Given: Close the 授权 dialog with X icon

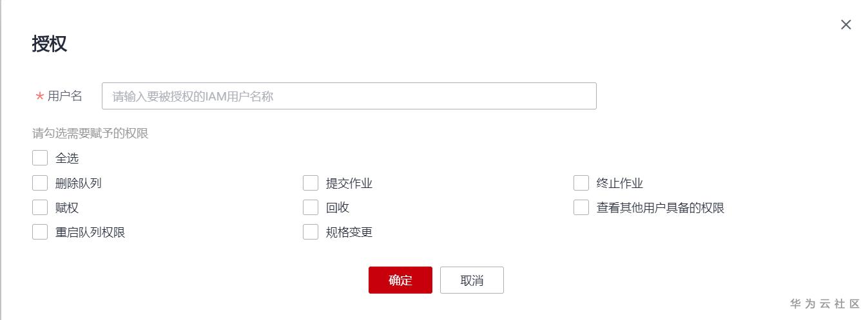Looking at the screenshot, I should tap(846, 24).
